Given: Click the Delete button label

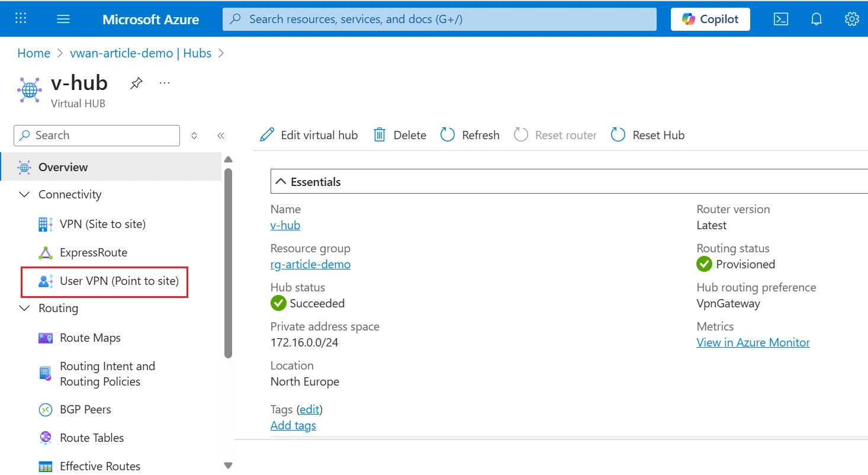Looking at the screenshot, I should click(x=410, y=135).
